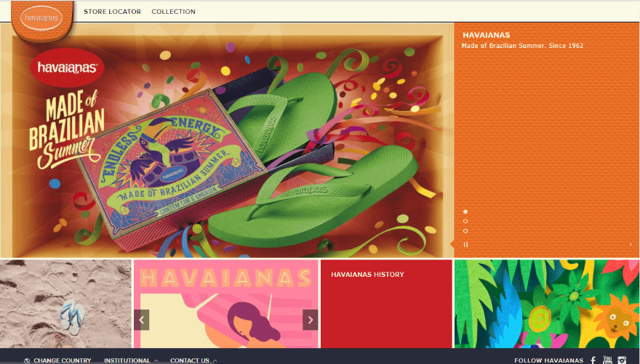This screenshot has width=640, height=364.
Task: Show next image in pink Havaianas carousel
Action: (311, 320)
